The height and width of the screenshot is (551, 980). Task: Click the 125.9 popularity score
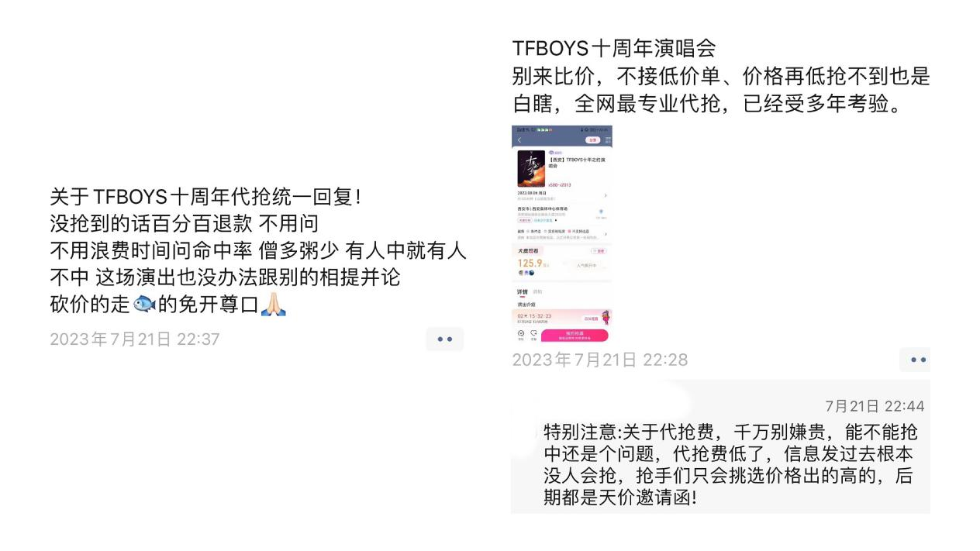coord(530,263)
